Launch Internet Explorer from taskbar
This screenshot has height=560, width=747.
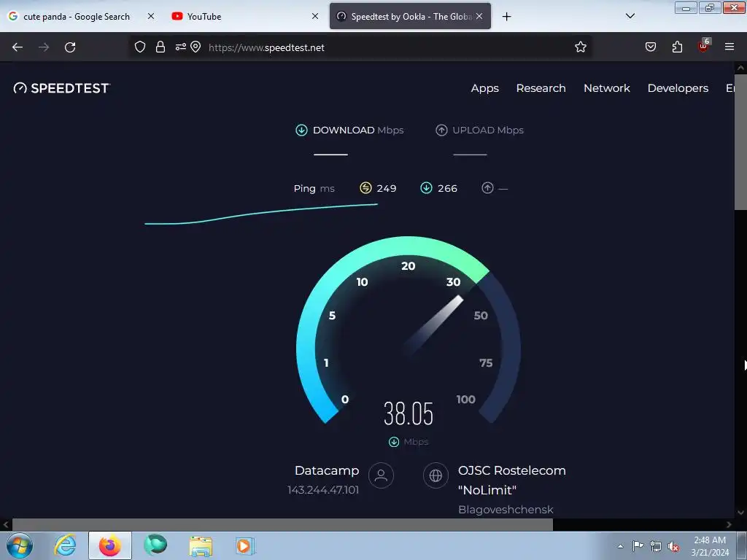65,545
